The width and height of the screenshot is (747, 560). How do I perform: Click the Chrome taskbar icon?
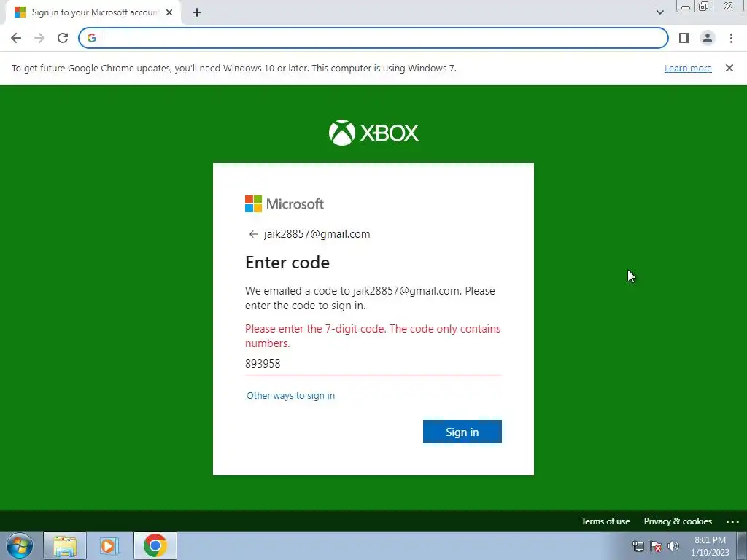155,545
